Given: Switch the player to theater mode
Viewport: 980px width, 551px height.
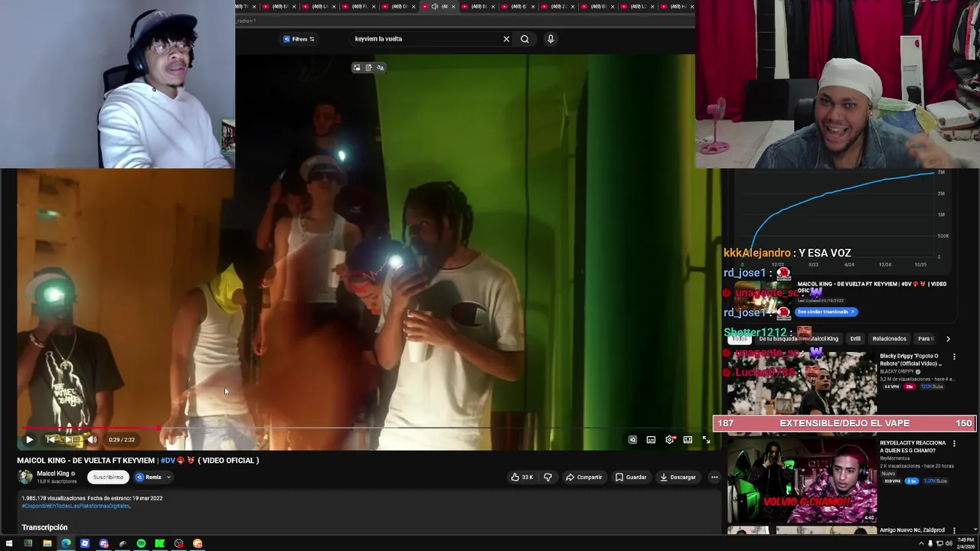Looking at the screenshot, I should click(688, 439).
